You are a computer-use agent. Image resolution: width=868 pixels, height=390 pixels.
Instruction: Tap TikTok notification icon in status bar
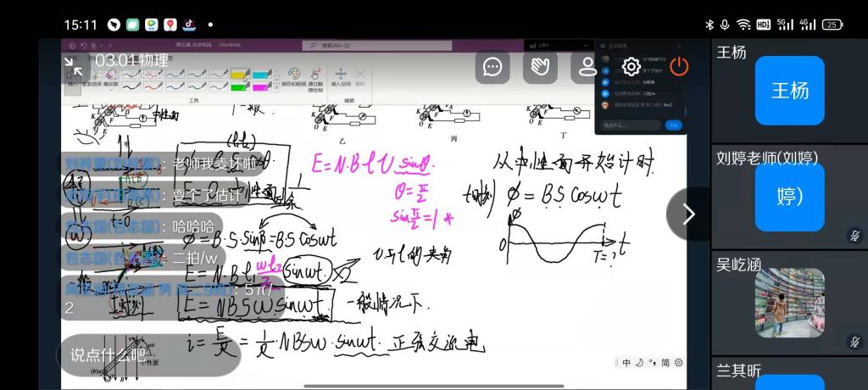188,25
